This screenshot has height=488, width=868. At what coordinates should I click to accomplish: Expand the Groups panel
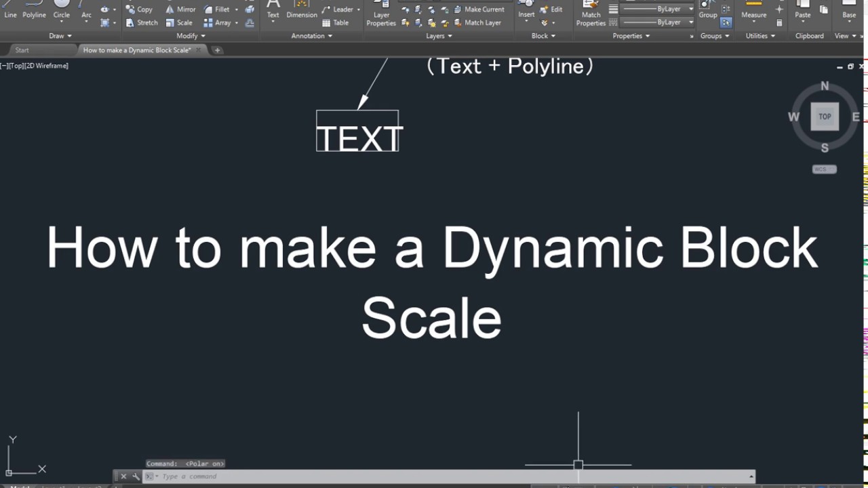(715, 36)
